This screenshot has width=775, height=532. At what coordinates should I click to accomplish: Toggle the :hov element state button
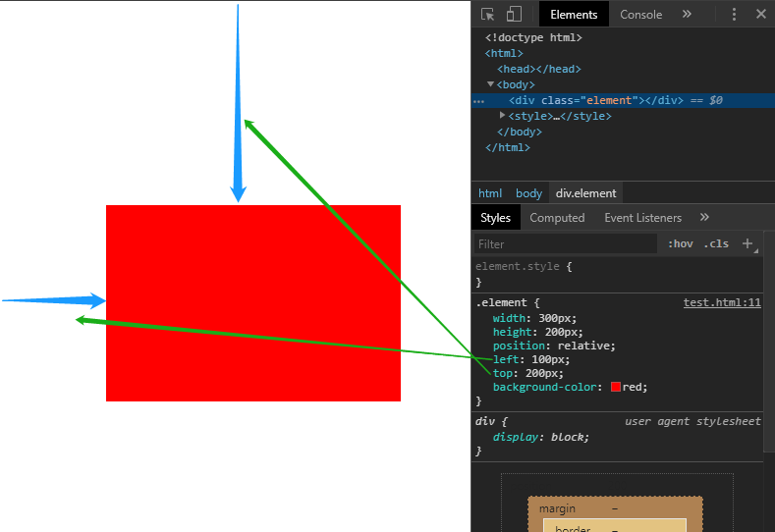pos(680,243)
